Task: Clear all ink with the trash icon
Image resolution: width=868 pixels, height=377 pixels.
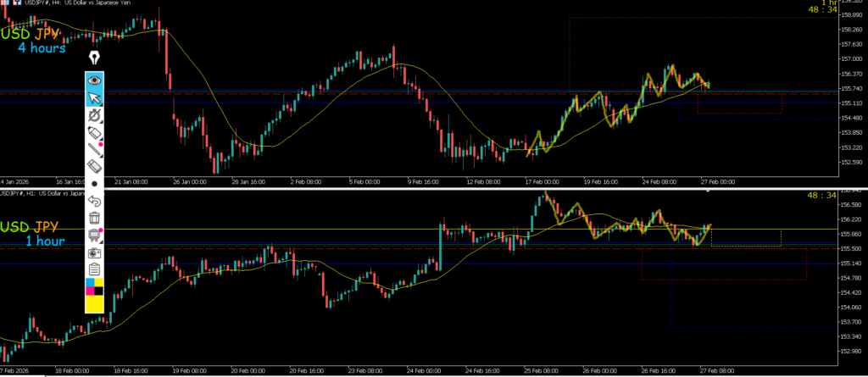Action: coord(95,218)
